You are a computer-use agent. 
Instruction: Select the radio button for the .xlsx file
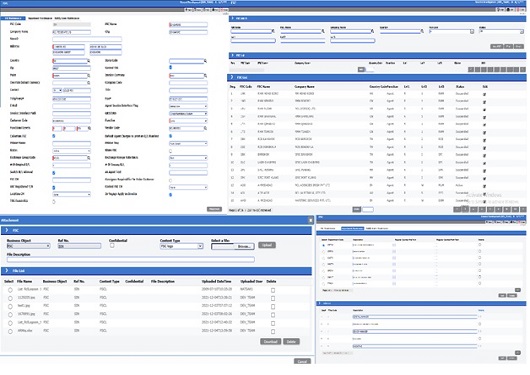10,332
